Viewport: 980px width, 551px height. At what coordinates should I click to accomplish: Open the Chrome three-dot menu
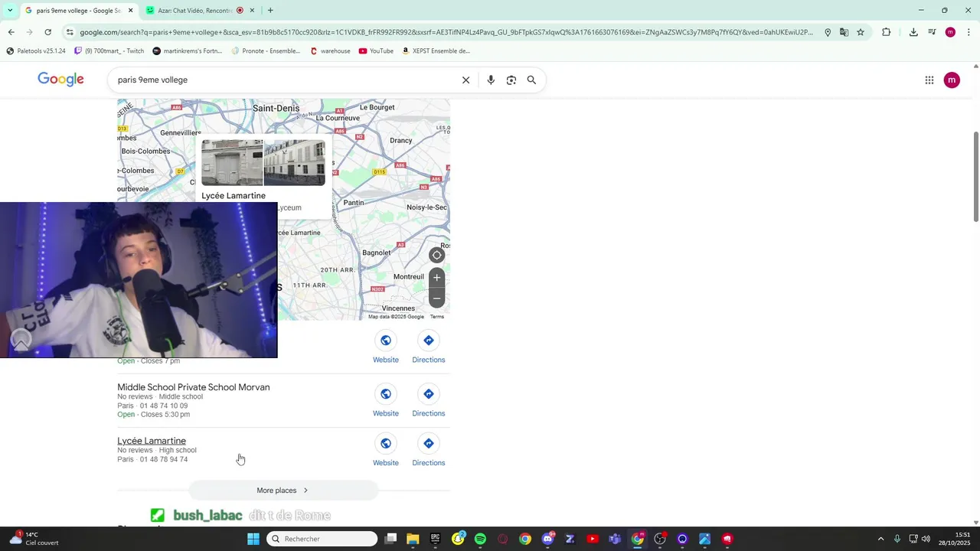point(969,32)
